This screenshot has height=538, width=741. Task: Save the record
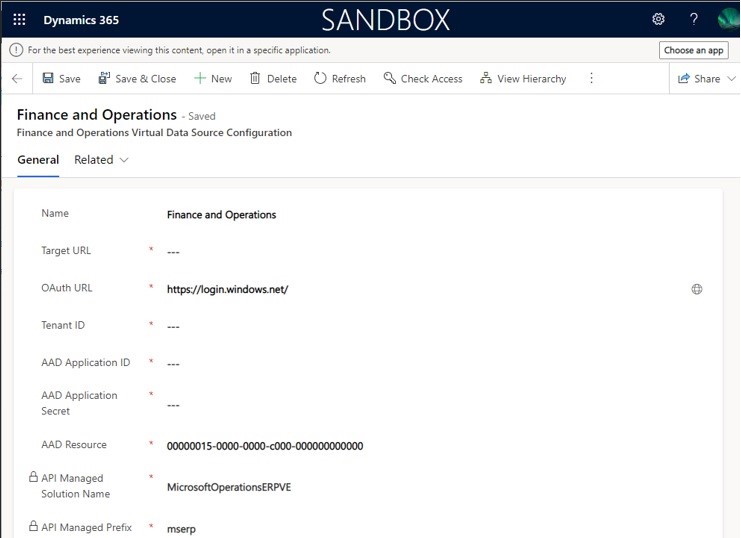click(61, 78)
